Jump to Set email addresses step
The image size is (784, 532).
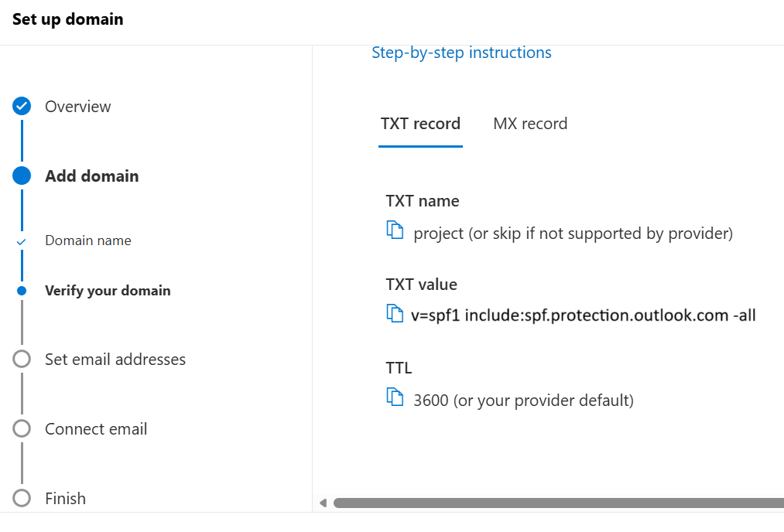[x=115, y=360]
